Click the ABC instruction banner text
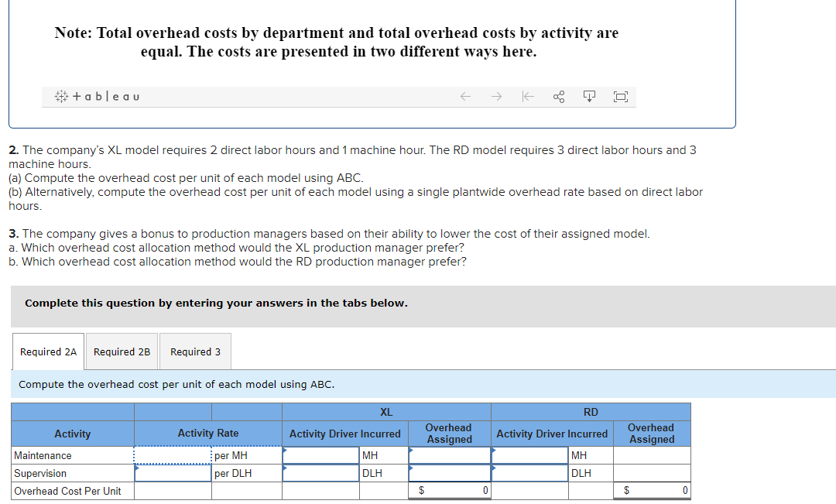The width and height of the screenshot is (836, 504). (176, 384)
